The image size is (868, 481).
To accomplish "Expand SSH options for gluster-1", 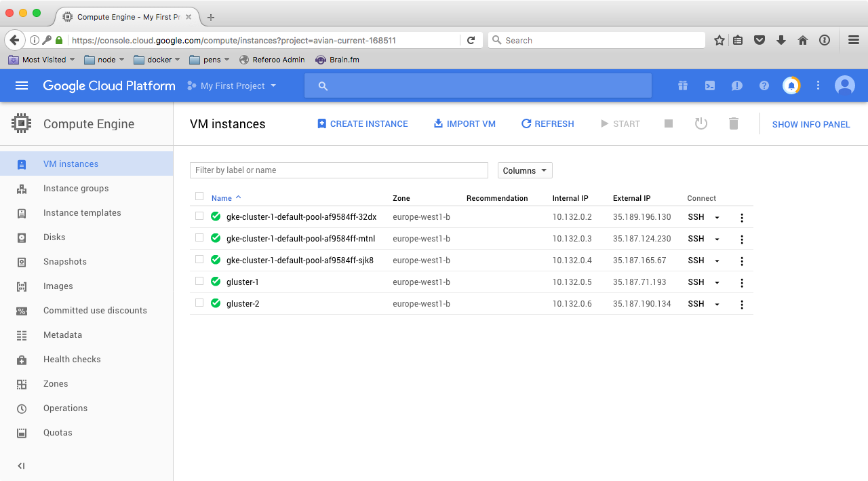I will coord(717,283).
